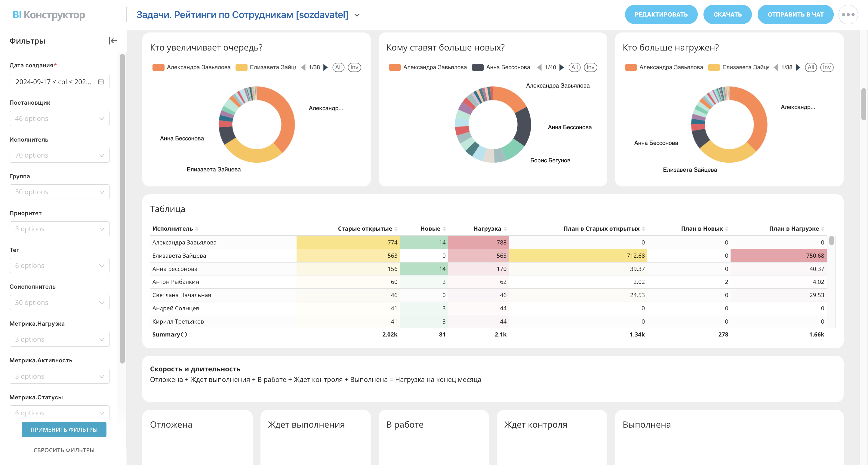
Task: Click the BI Конструктор logo
Action: [49, 15]
